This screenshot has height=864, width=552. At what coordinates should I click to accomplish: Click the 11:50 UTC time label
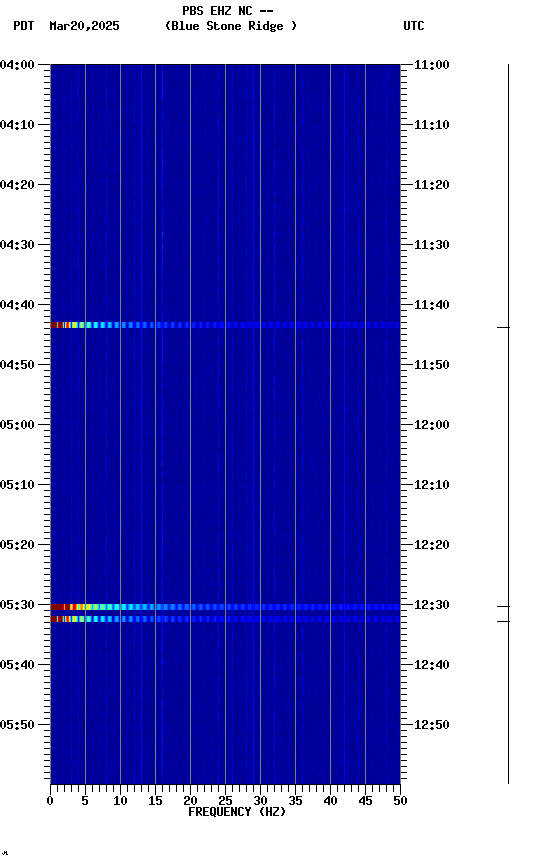[432, 365]
